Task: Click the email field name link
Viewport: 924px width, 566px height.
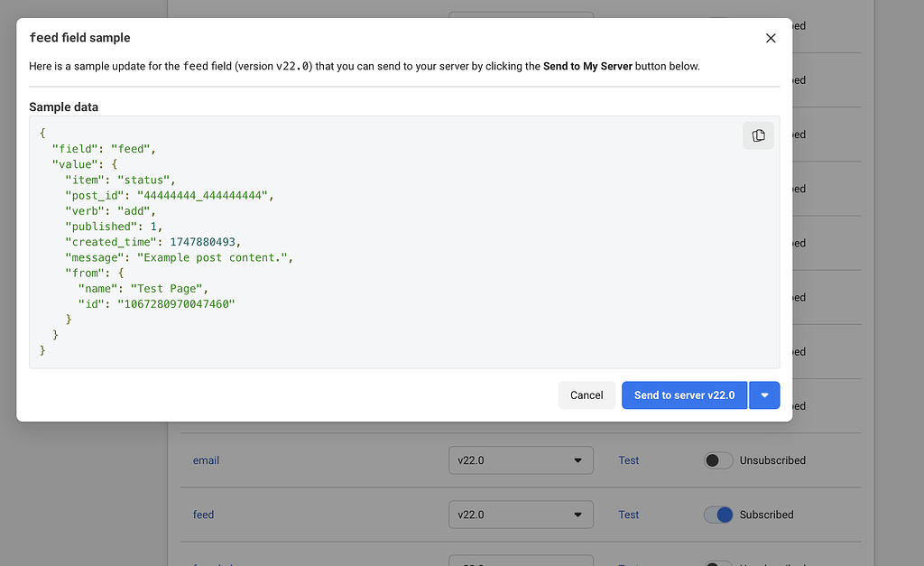Action: pyautogui.click(x=206, y=460)
